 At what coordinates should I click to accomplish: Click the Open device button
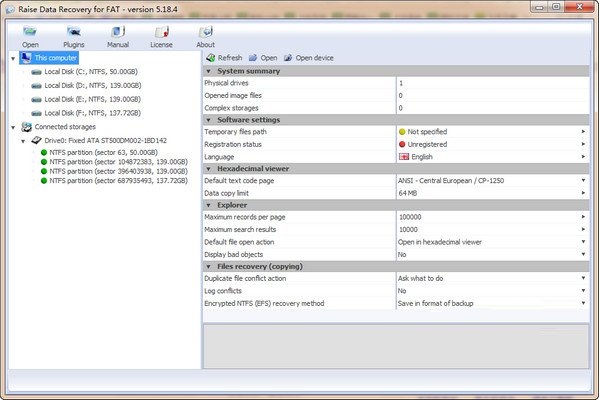click(309, 58)
